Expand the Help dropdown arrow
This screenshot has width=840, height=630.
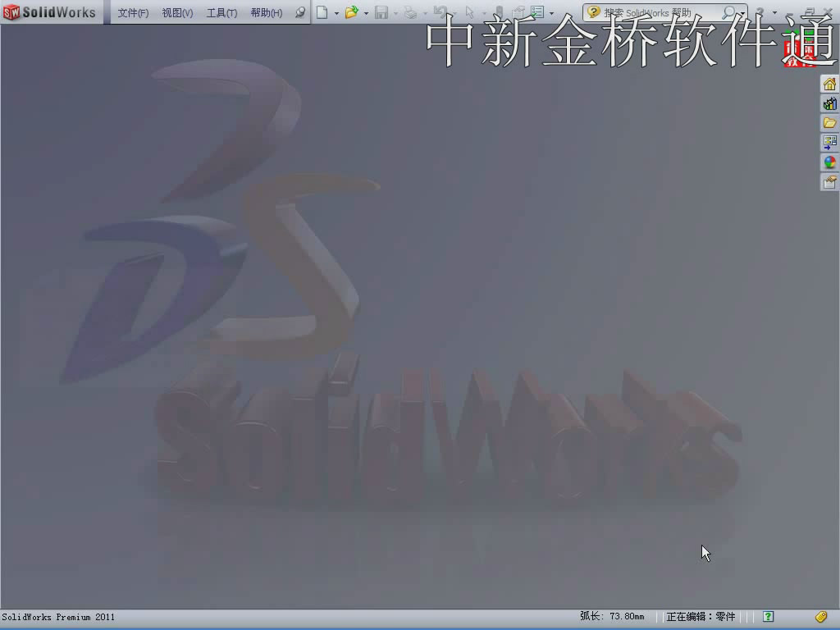click(774, 13)
